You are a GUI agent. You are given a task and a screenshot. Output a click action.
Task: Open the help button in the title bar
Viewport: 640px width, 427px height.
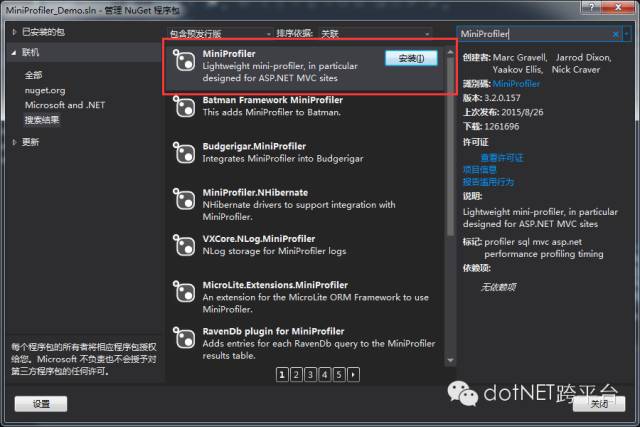(x=591, y=7)
